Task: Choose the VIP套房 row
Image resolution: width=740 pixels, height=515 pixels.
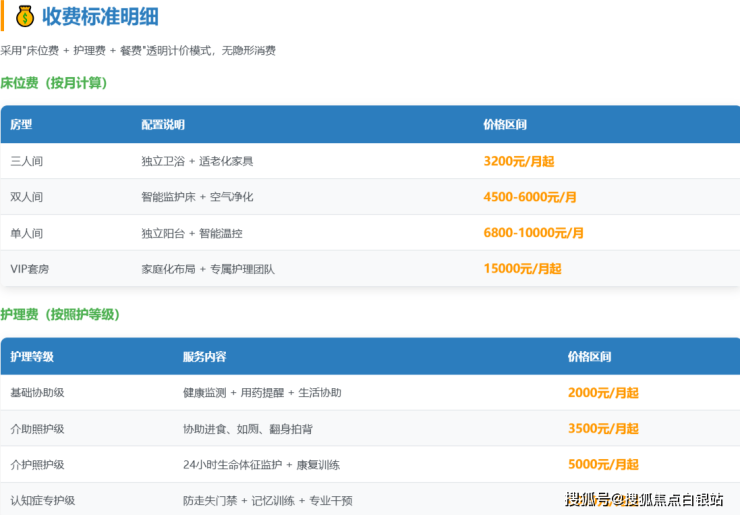Action: tap(32, 269)
